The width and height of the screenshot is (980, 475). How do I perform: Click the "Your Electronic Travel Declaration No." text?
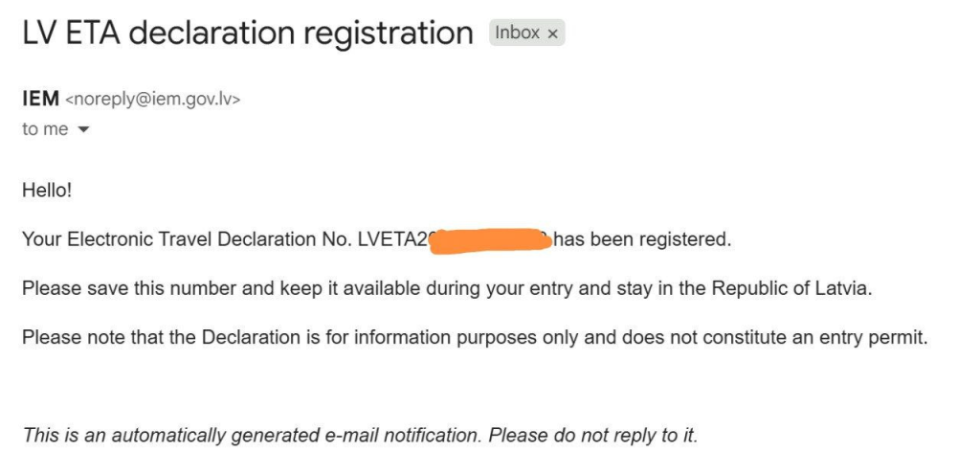[x=187, y=239]
